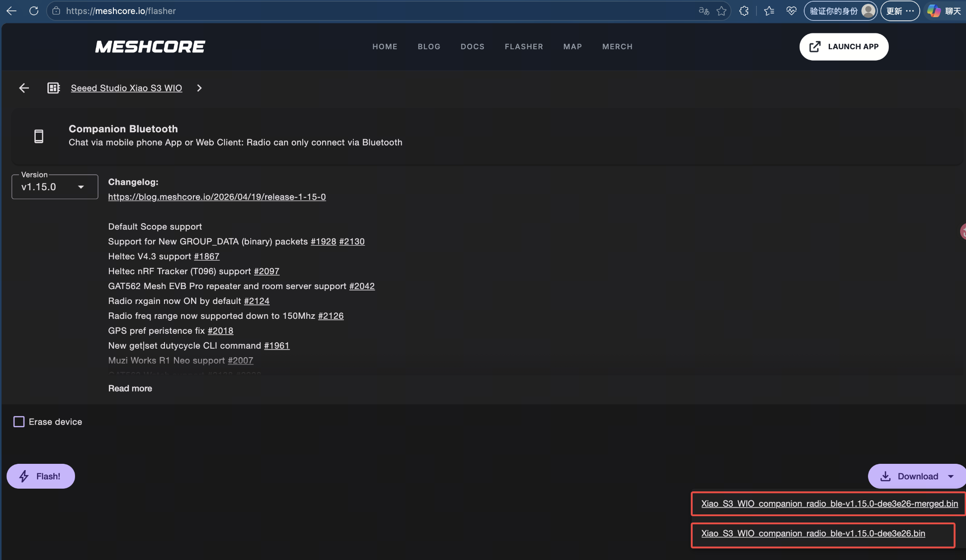
Task: Open issue link #2007 for Muzi Works R1
Action: click(240, 361)
